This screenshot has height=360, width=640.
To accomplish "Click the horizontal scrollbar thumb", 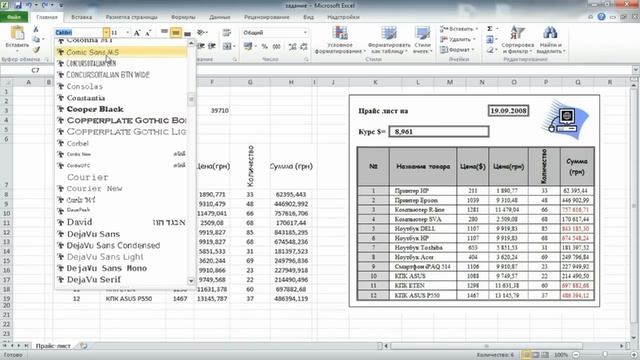I will [x=487, y=346].
